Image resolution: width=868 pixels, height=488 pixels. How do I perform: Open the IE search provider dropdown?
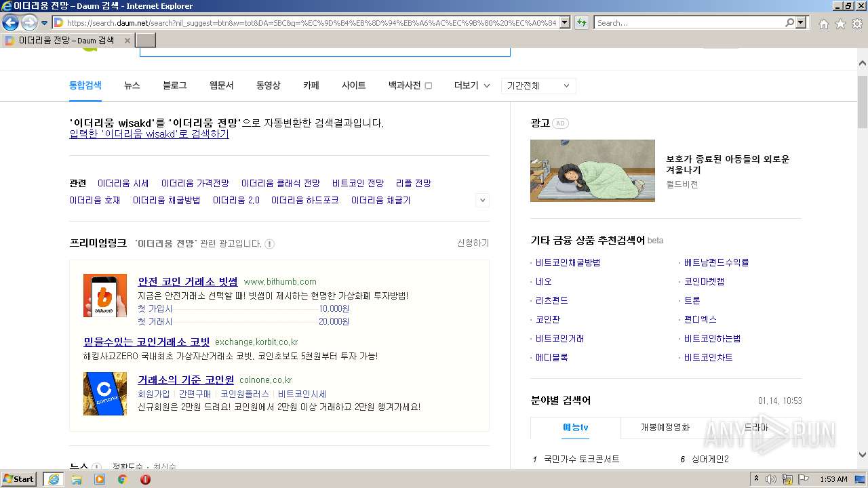click(802, 22)
